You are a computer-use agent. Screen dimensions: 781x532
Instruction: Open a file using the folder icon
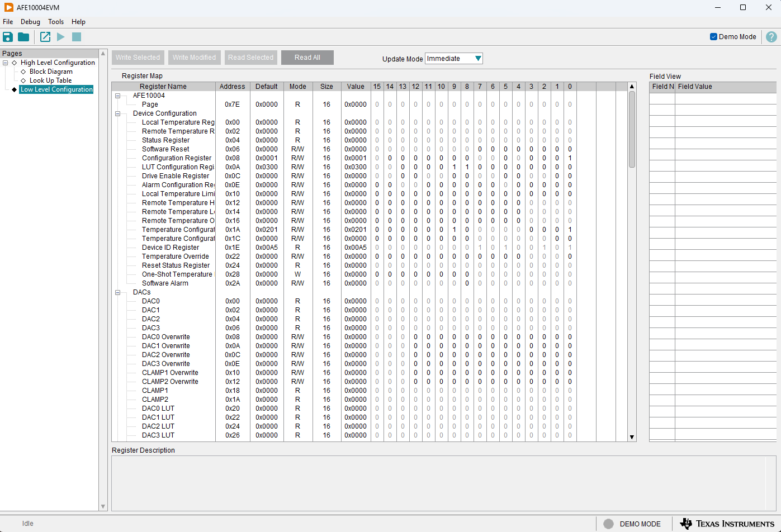click(23, 37)
